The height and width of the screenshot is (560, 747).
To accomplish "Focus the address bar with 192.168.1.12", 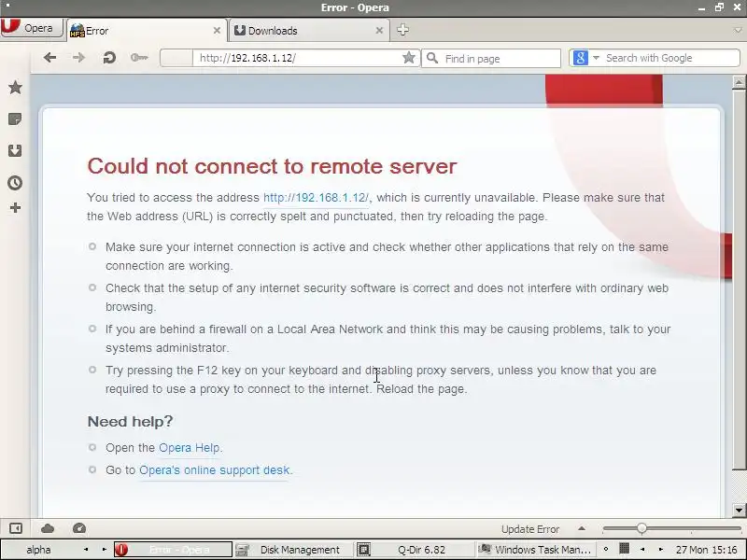I will (295, 58).
